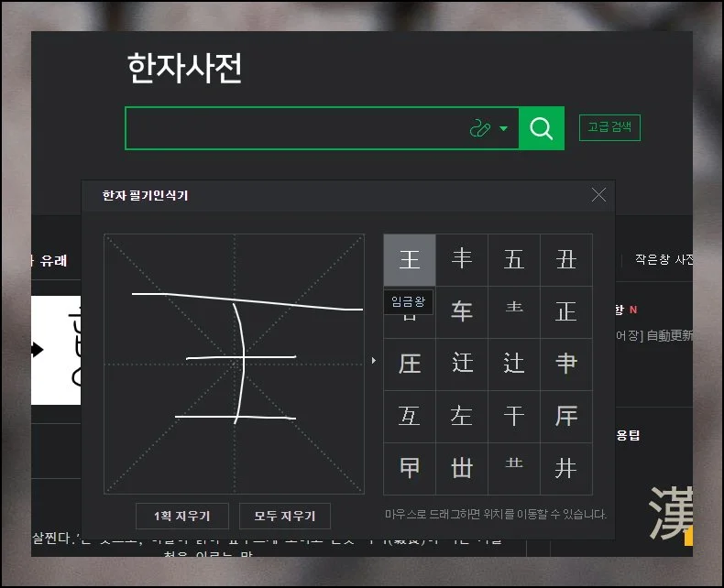The width and height of the screenshot is (724, 588).
Task: Select the 干 candidate character
Action: tap(514, 417)
